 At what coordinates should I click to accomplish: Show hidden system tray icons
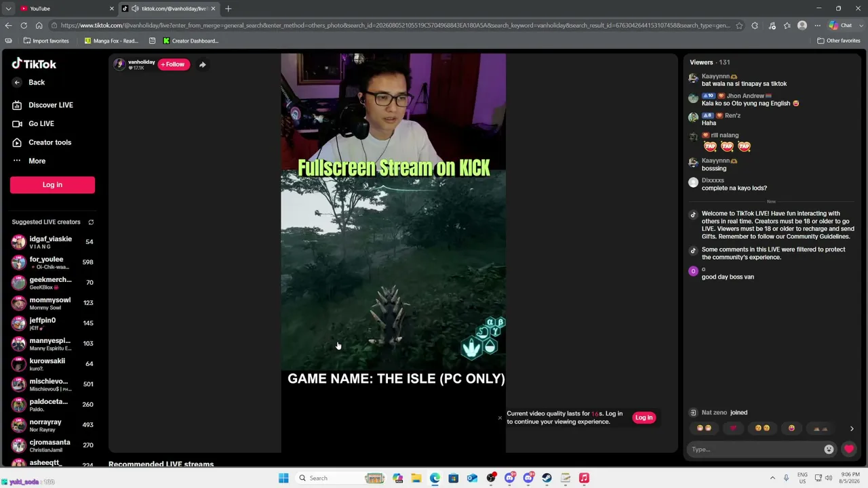click(x=772, y=479)
